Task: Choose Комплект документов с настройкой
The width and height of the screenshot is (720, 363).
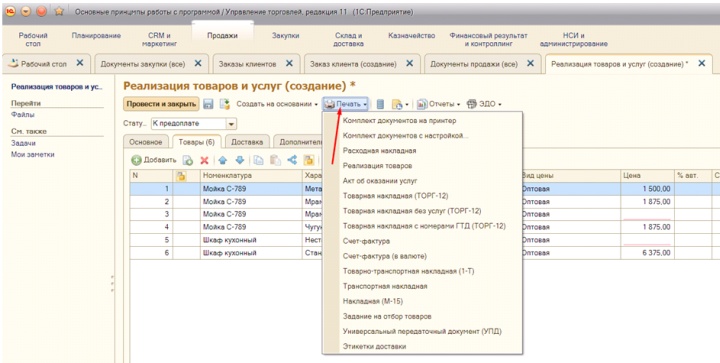Action: click(x=405, y=136)
